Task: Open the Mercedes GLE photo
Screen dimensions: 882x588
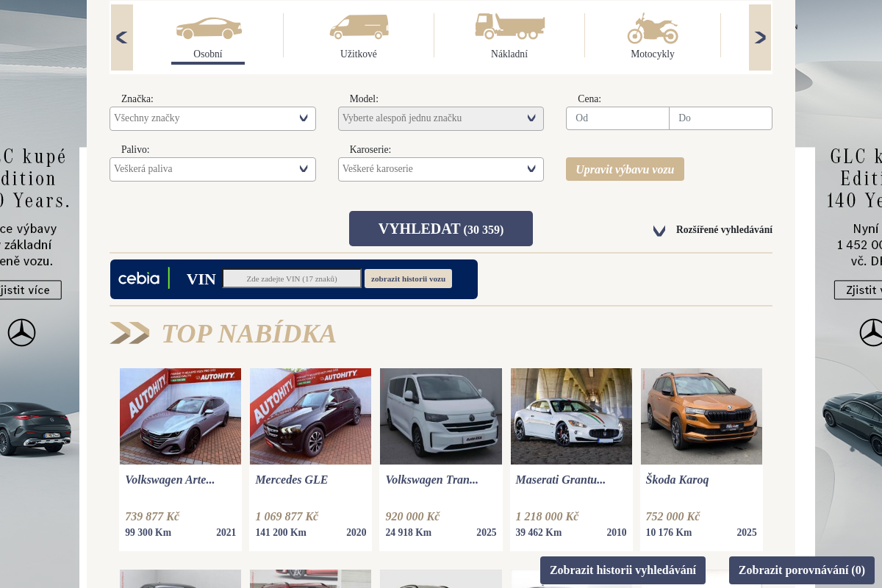Action: pos(310,416)
